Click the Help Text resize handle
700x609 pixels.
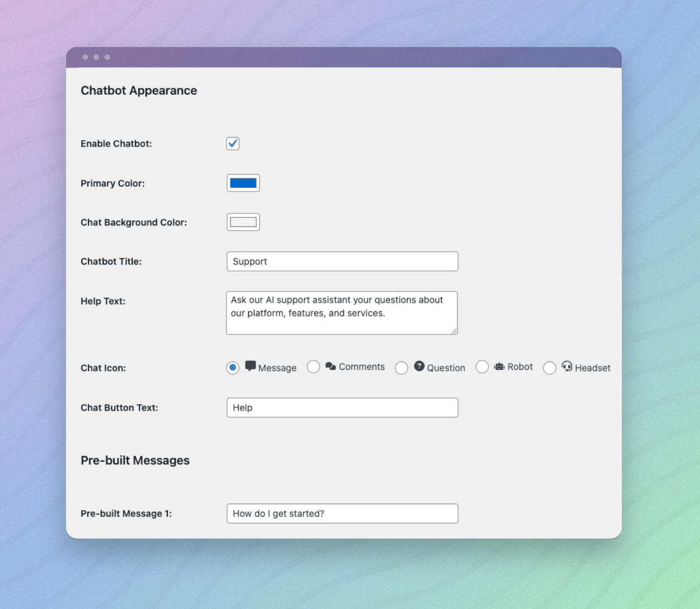coord(454,331)
